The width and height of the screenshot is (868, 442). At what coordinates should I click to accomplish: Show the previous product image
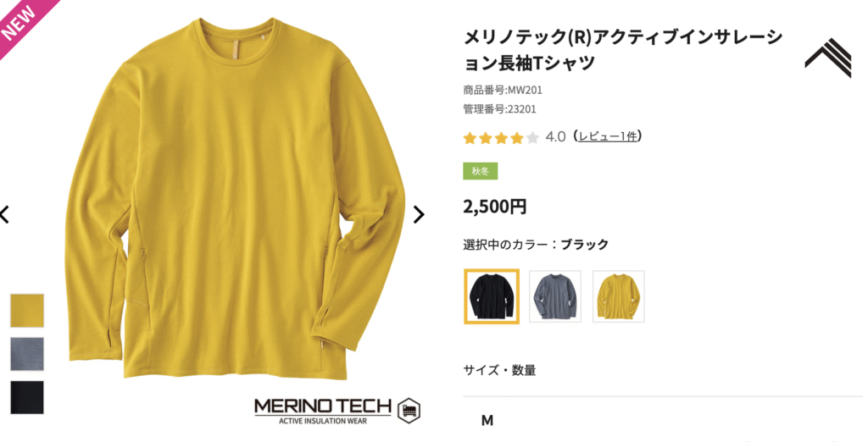(x=4, y=214)
